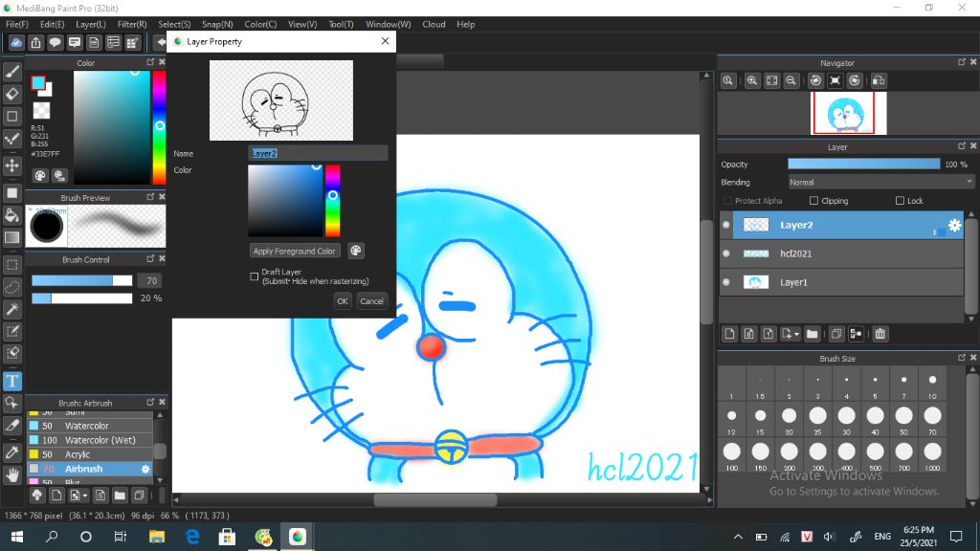Toggle the Protect Alpha checkbox
This screenshot has height=551, width=980.
(727, 201)
